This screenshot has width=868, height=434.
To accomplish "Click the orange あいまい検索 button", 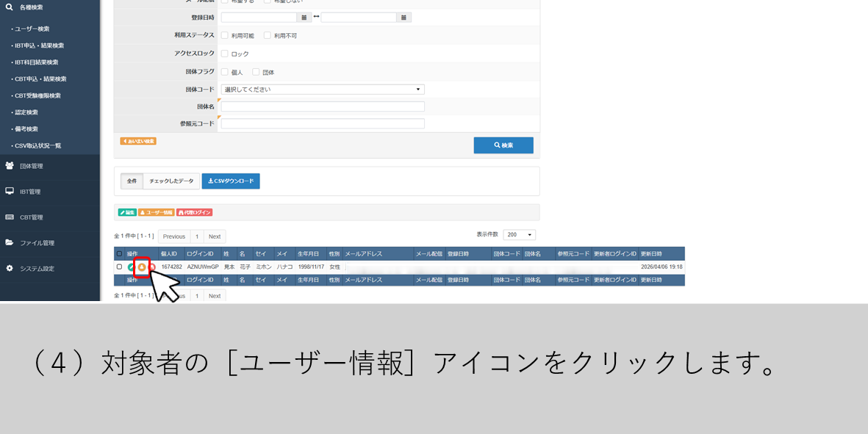I will [x=138, y=141].
